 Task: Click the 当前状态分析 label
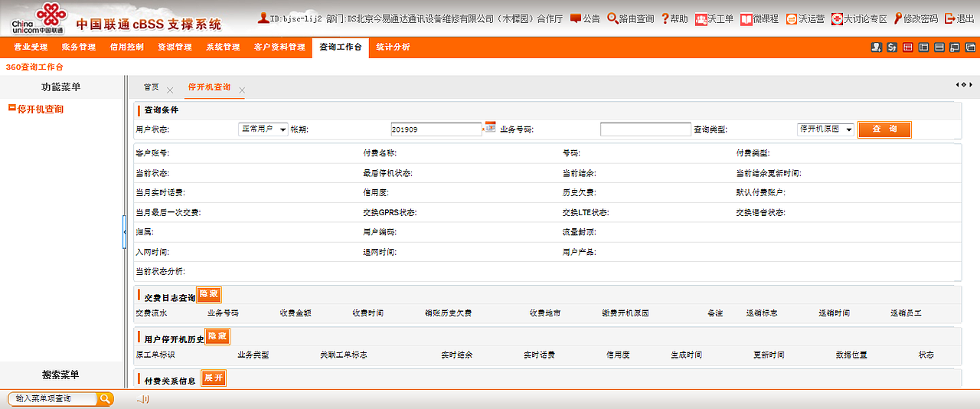click(x=160, y=271)
